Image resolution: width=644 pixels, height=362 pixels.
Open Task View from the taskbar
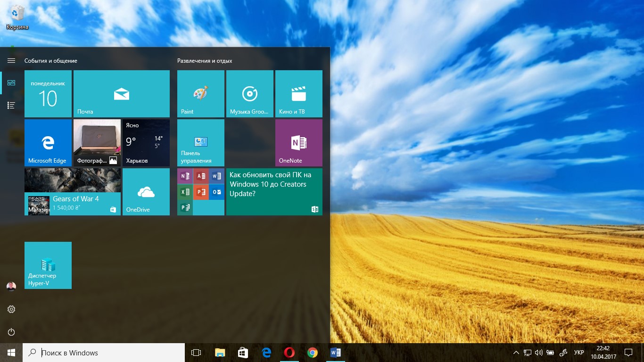[196, 353]
